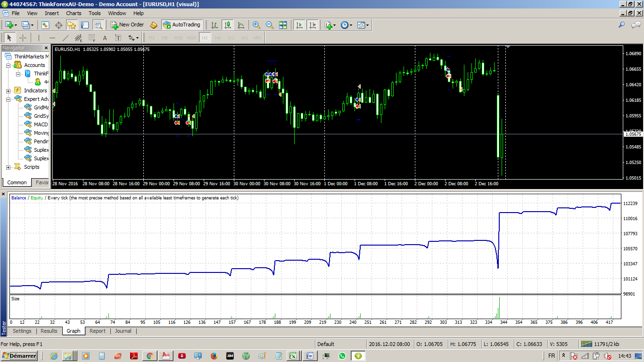This screenshot has width=644, height=362.
Task: Open the Periods clock icon
Action: tap(344, 25)
